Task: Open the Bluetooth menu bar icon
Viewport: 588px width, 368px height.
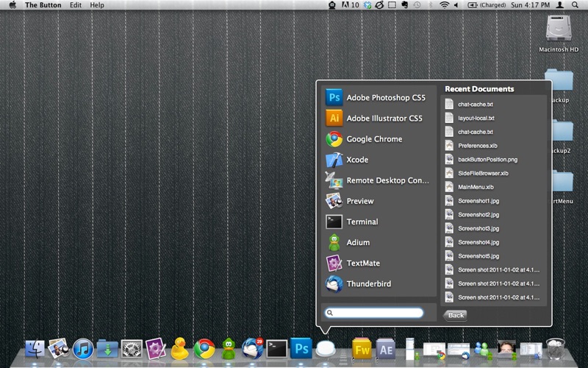Action: point(431,5)
